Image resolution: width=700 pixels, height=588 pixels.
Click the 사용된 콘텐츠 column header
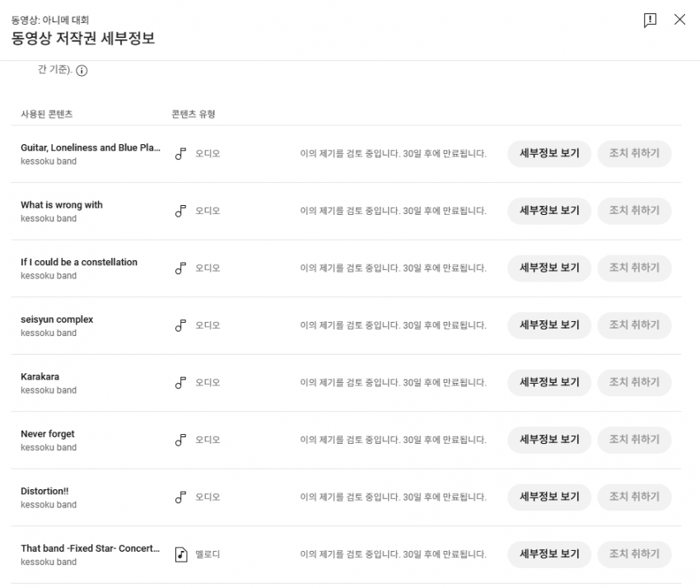point(46,114)
